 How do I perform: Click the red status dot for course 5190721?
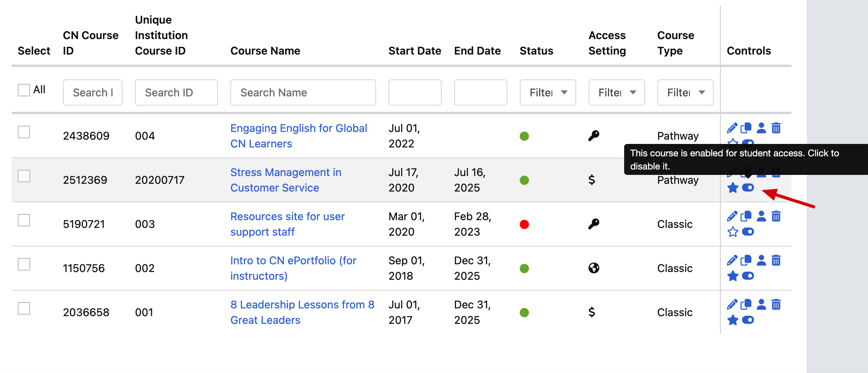(524, 224)
